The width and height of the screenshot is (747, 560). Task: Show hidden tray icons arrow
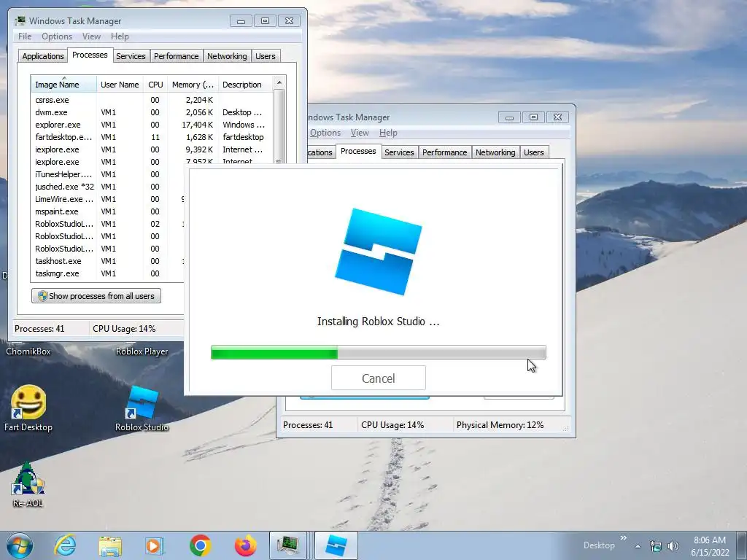pyautogui.click(x=638, y=546)
